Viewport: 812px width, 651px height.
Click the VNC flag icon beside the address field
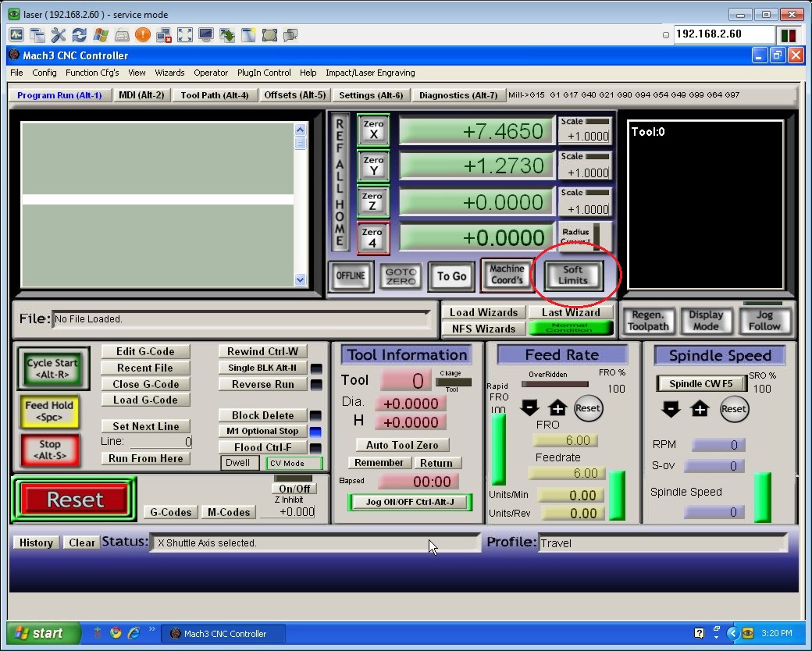click(788, 35)
